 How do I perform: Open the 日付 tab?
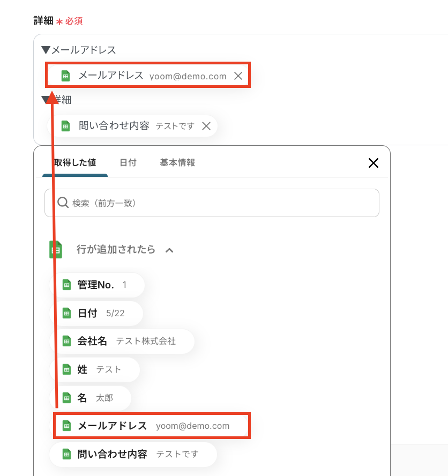128,163
